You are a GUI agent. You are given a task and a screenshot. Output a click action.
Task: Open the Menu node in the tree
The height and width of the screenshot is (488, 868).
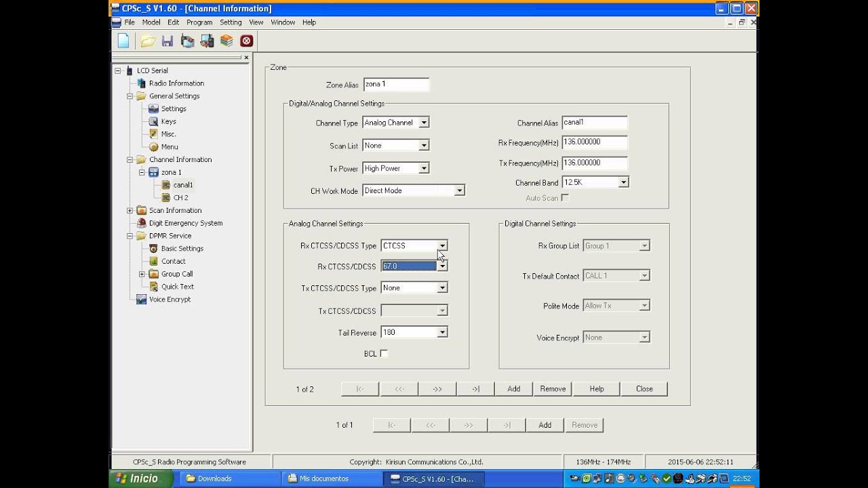pyautogui.click(x=170, y=146)
